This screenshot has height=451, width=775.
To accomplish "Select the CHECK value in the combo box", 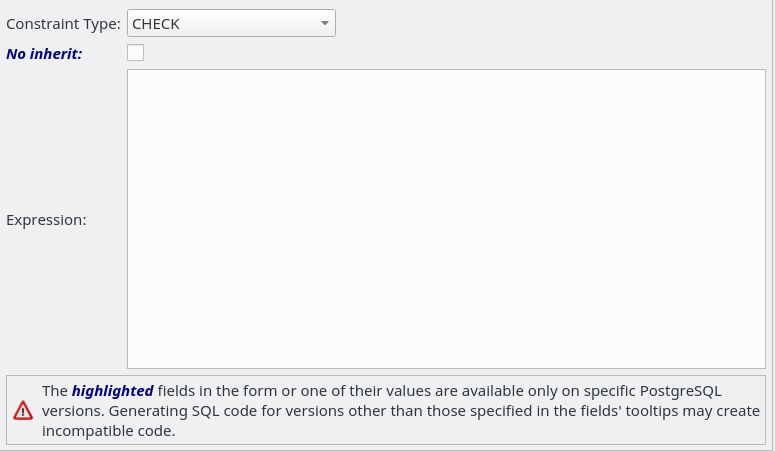I will (x=156, y=24).
